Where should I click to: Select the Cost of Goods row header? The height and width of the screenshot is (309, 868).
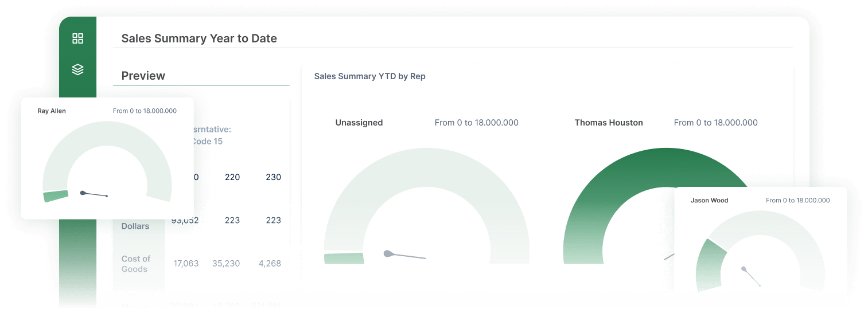[136, 264]
